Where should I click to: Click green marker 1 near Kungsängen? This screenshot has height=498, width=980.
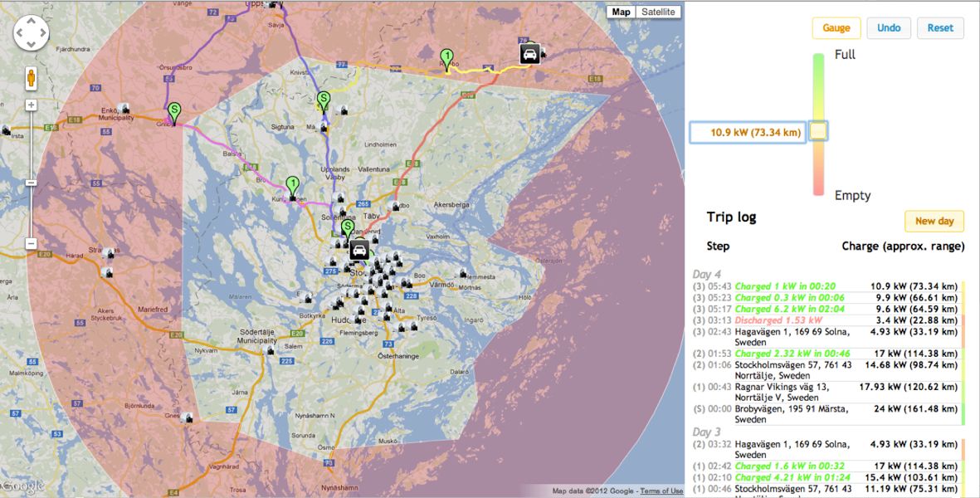(x=292, y=187)
